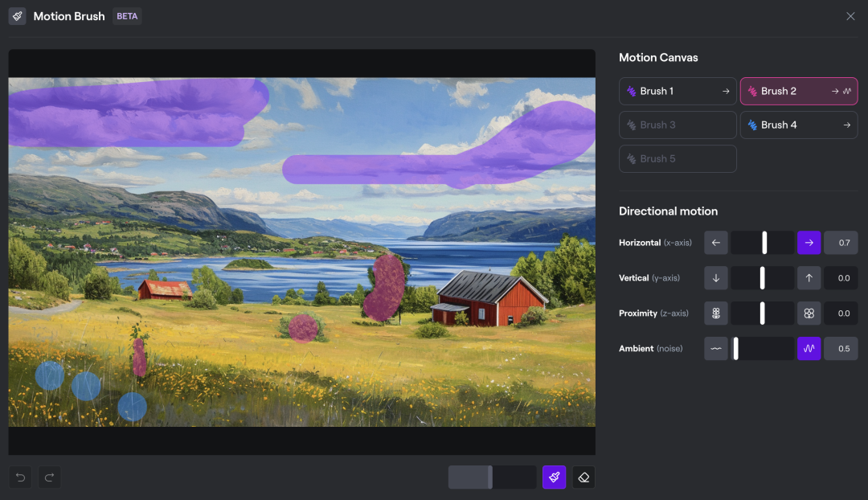Click the Ambient (noise) label
The image size is (868, 500).
(651, 349)
